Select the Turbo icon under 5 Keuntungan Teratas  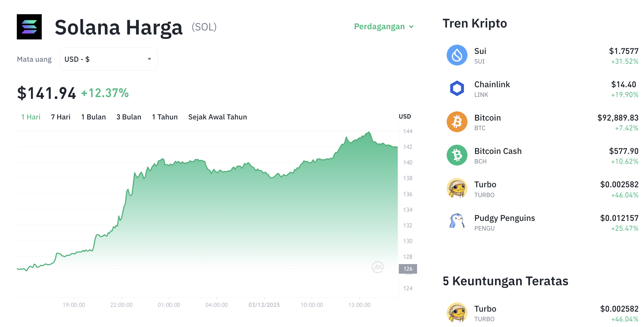coord(457,313)
